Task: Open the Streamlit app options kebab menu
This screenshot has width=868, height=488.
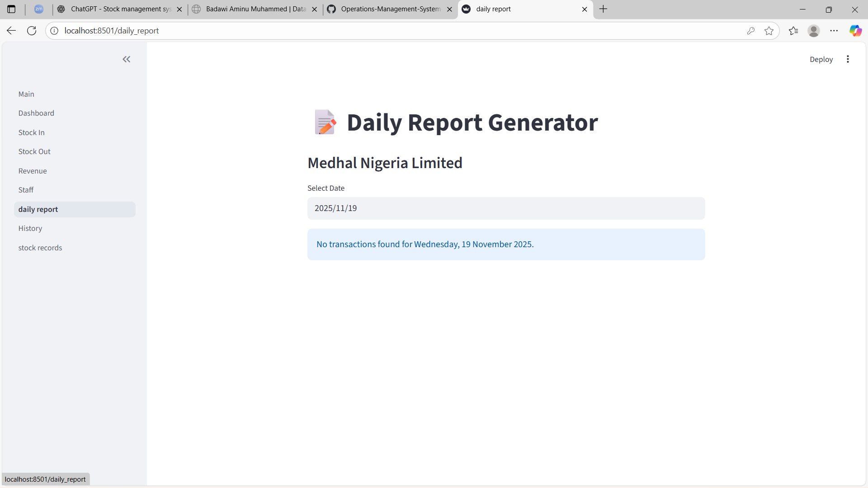Action: [848, 59]
